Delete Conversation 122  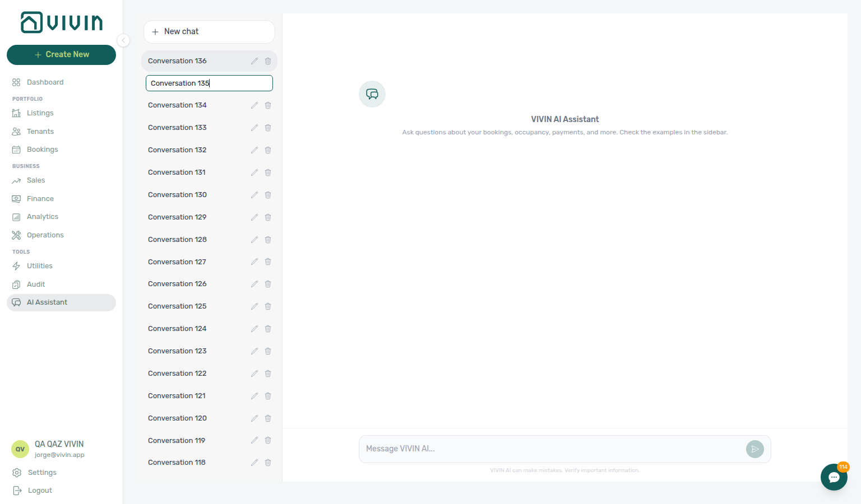[268, 374]
